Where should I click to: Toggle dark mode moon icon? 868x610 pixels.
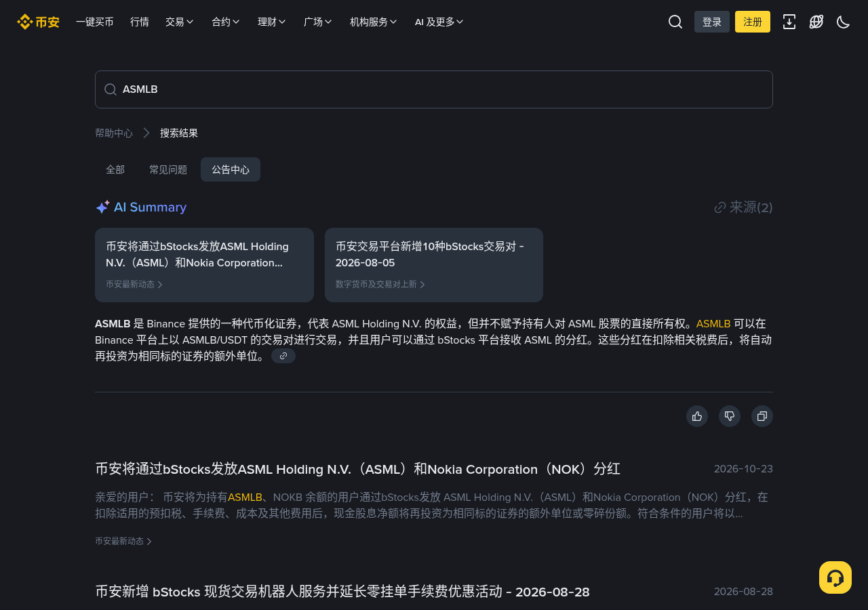pyautogui.click(x=844, y=22)
